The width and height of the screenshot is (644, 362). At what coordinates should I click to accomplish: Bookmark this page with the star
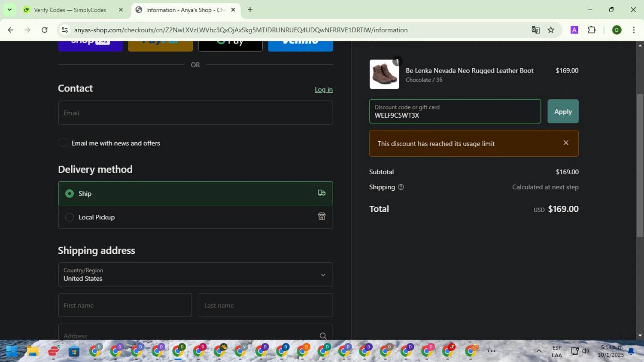[x=551, y=30]
